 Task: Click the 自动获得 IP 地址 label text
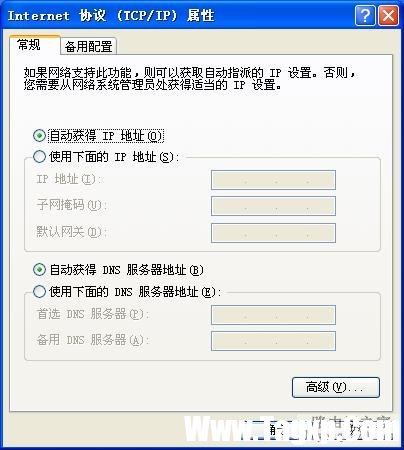pos(106,136)
